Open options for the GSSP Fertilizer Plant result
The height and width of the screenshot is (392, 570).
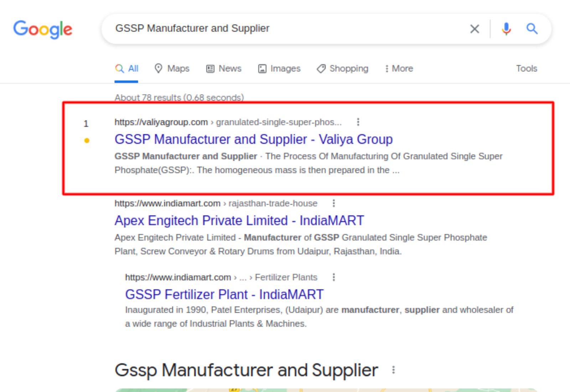[334, 277]
